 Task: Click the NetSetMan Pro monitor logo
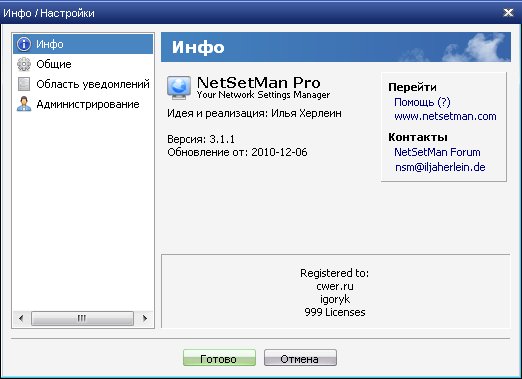(179, 88)
